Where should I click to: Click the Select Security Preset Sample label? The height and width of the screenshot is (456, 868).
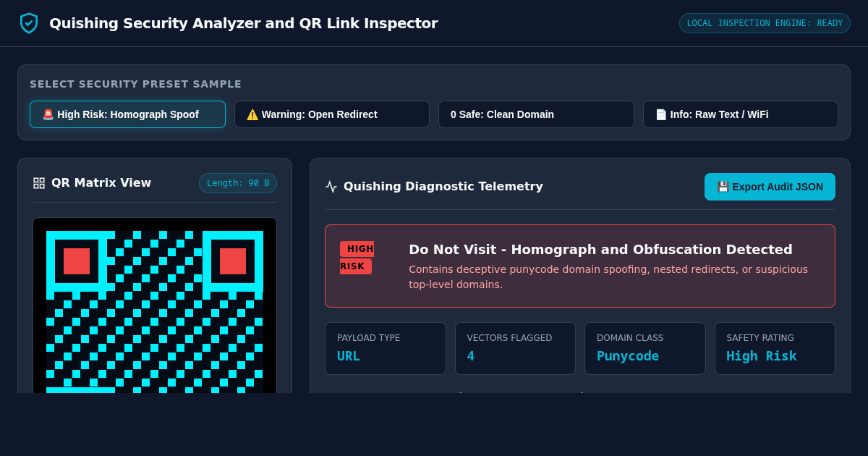pyautogui.click(x=136, y=84)
